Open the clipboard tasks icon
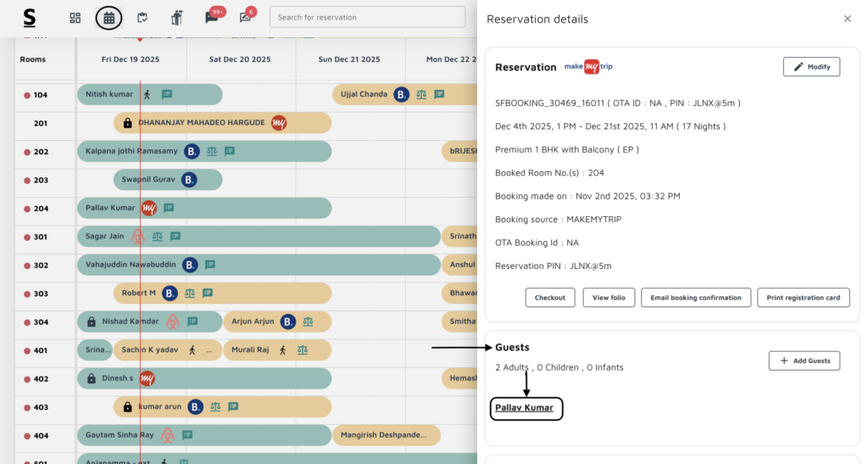868x464 pixels. pyautogui.click(x=142, y=18)
